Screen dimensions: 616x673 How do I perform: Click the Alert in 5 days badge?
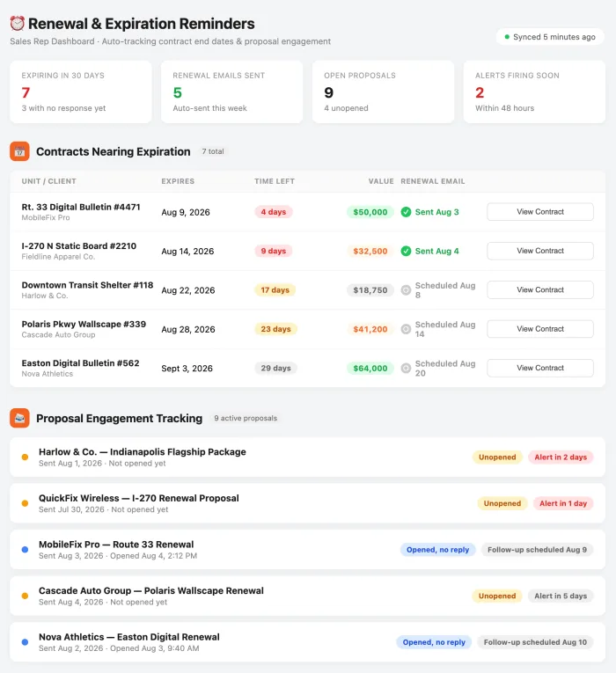561,596
